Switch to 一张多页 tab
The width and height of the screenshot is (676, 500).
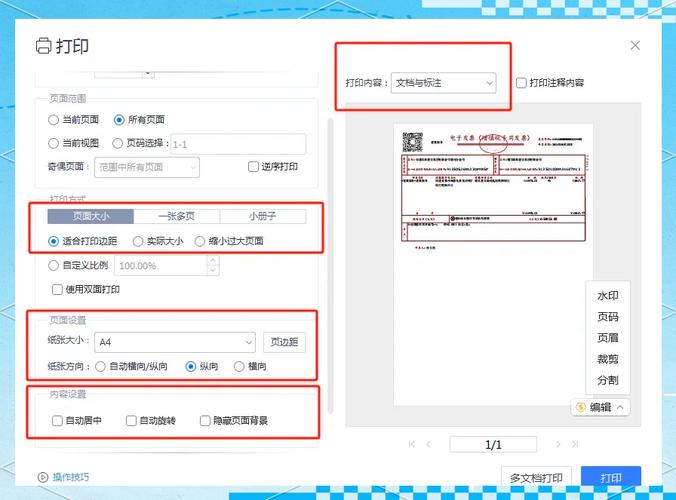177,216
